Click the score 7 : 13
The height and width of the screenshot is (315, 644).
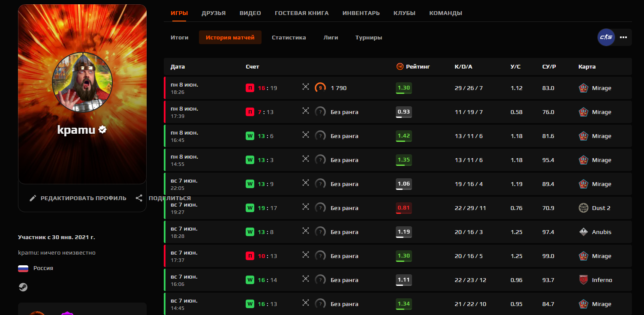[x=265, y=112]
